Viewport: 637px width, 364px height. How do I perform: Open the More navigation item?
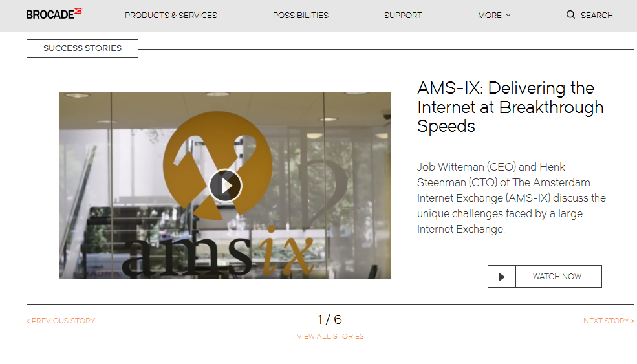(x=495, y=15)
